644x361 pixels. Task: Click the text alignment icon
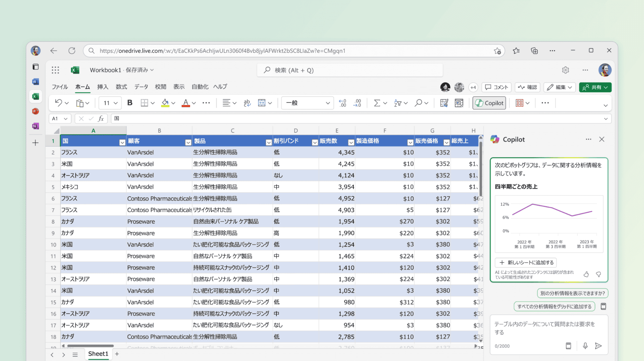226,103
